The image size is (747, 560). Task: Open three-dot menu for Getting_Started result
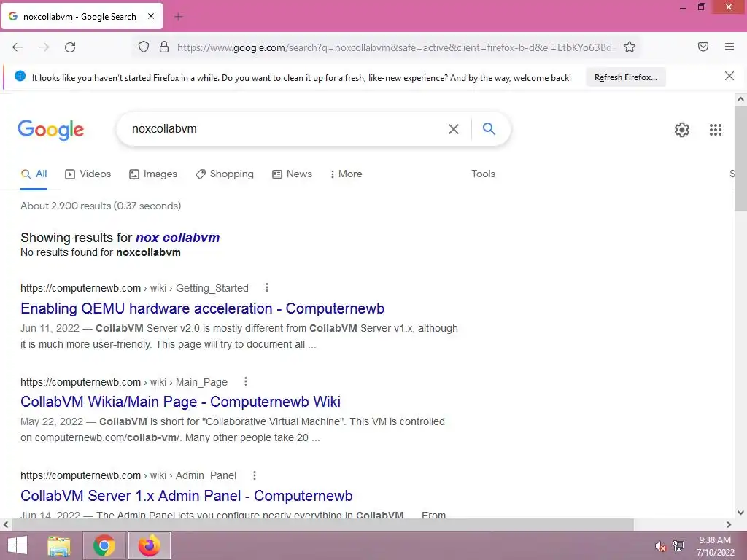(x=267, y=287)
